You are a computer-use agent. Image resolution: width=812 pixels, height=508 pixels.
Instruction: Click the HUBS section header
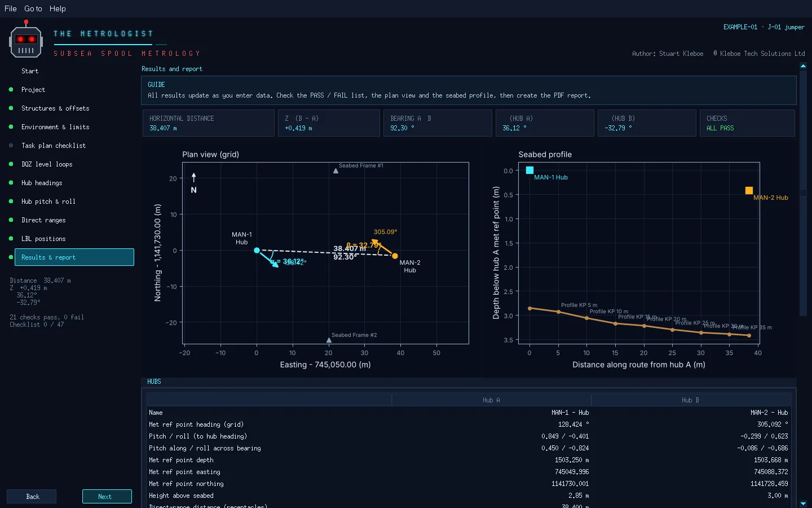tap(154, 382)
